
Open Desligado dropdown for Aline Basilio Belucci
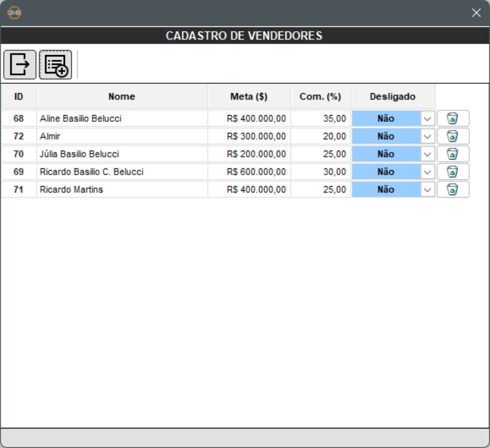(x=427, y=119)
